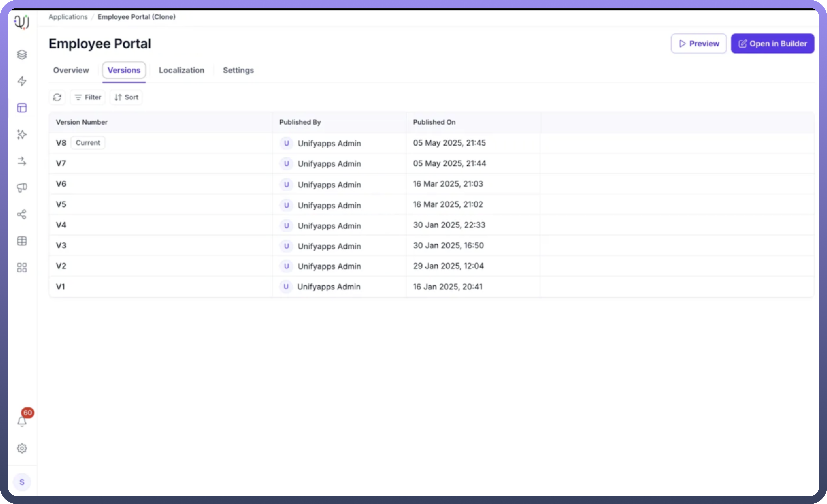Viewport: 827px width, 504px height.
Task: Open the layers stack sidebar icon
Action: 22,55
